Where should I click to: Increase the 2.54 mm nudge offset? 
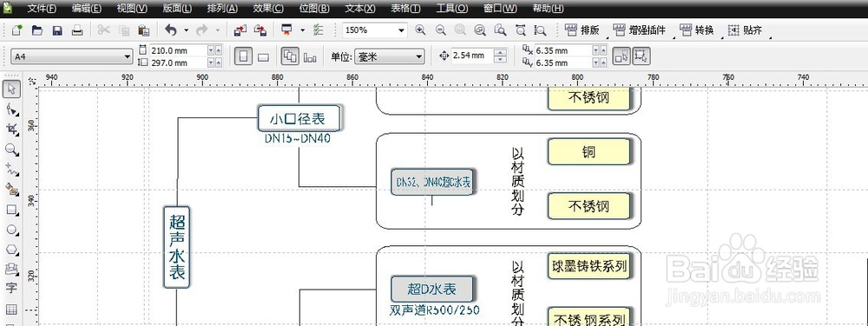[501, 53]
